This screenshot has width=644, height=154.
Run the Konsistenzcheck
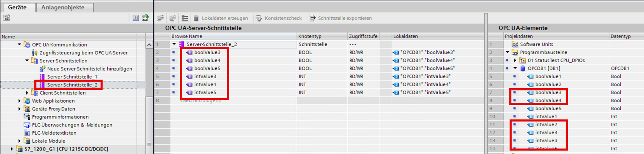(279, 18)
